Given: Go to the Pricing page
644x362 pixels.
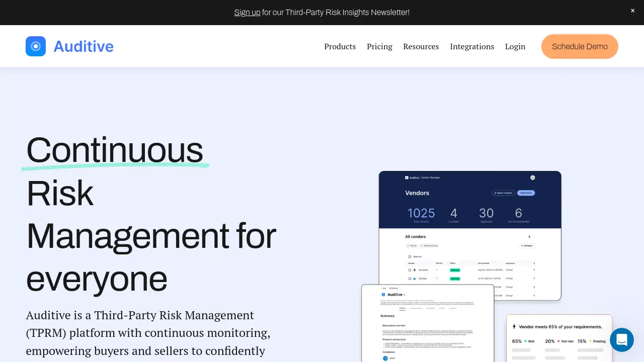Looking at the screenshot, I should pos(379,46).
